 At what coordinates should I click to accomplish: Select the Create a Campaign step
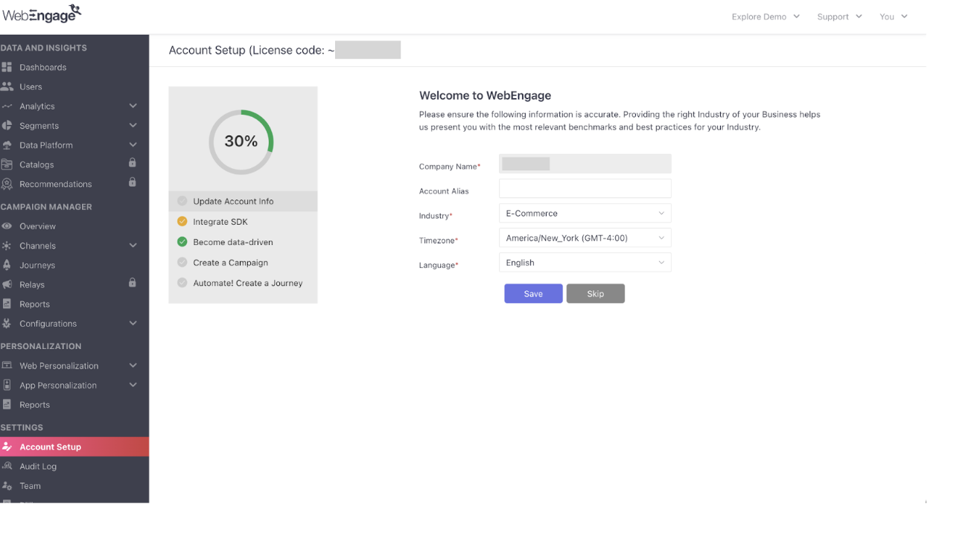pos(243,263)
